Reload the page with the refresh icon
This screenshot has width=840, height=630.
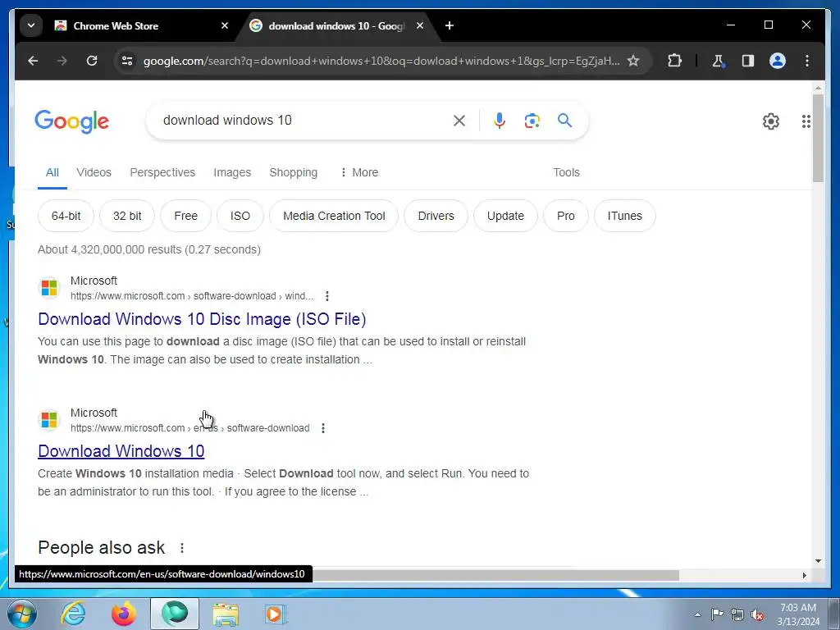pyautogui.click(x=92, y=61)
